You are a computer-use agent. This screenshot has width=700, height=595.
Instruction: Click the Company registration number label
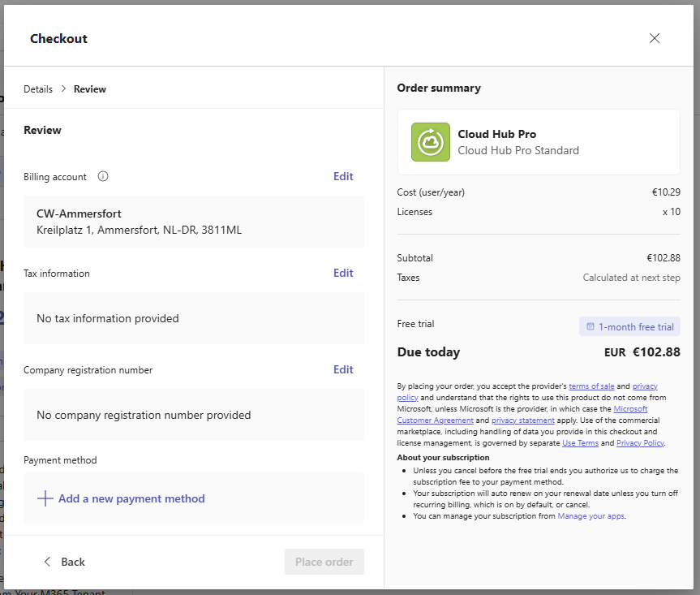pyautogui.click(x=88, y=370)
